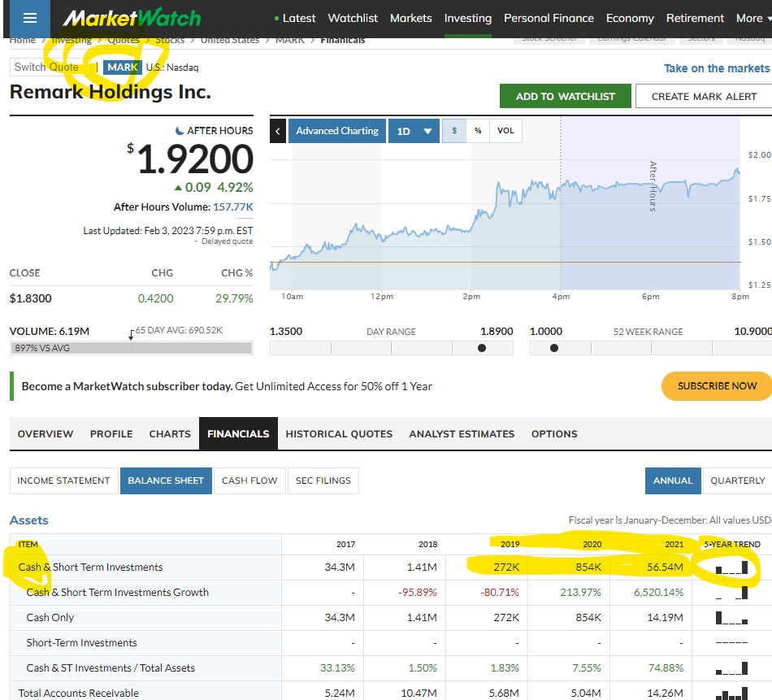The width and height of the screenshot is (772, 700).
Task: Toggle chart to dollar price view
Action: (454, 131)
